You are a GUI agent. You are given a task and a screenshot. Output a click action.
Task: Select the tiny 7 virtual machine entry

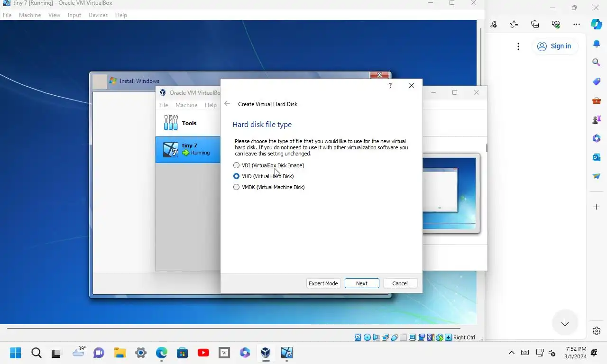pos(188,150)
